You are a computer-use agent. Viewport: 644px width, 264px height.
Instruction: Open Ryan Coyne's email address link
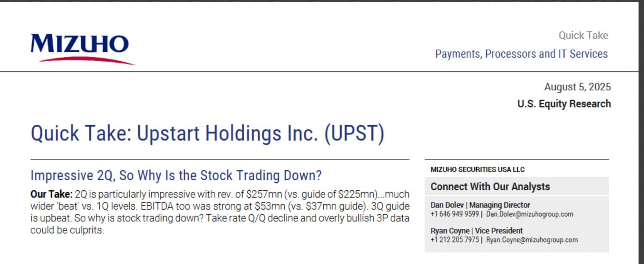532,240
